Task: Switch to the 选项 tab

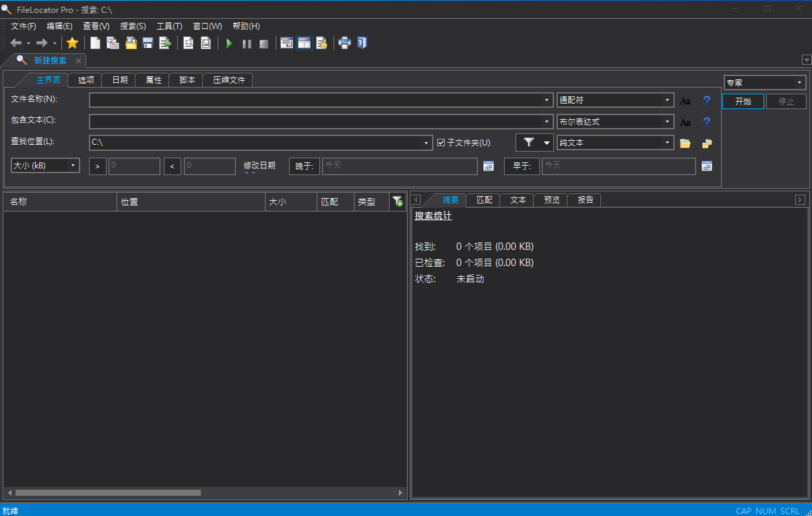Action: tap(86, 79)
